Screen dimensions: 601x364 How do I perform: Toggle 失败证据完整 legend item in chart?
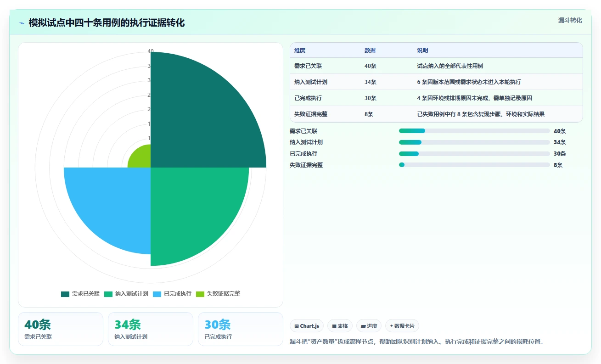coord(218,294)
